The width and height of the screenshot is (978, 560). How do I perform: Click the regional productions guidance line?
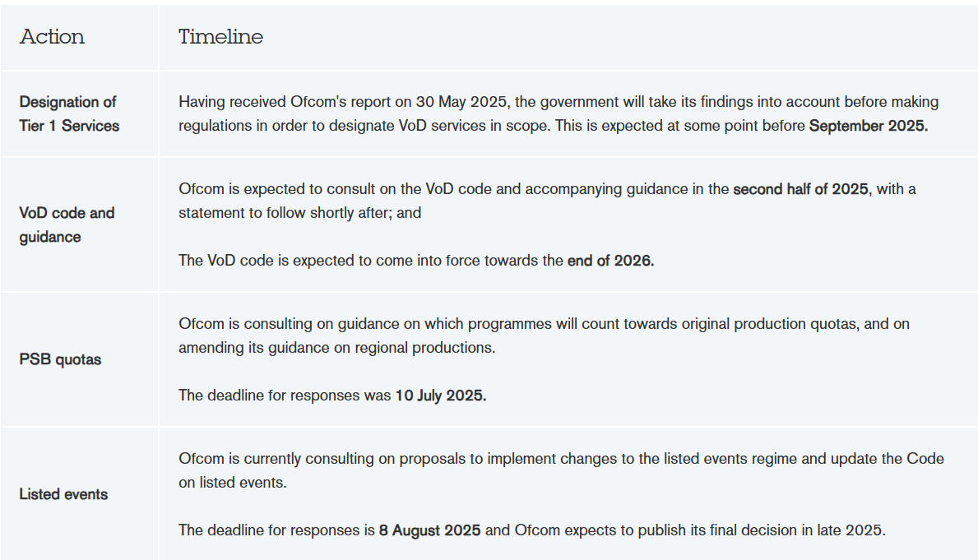click(x=336, y=348)
